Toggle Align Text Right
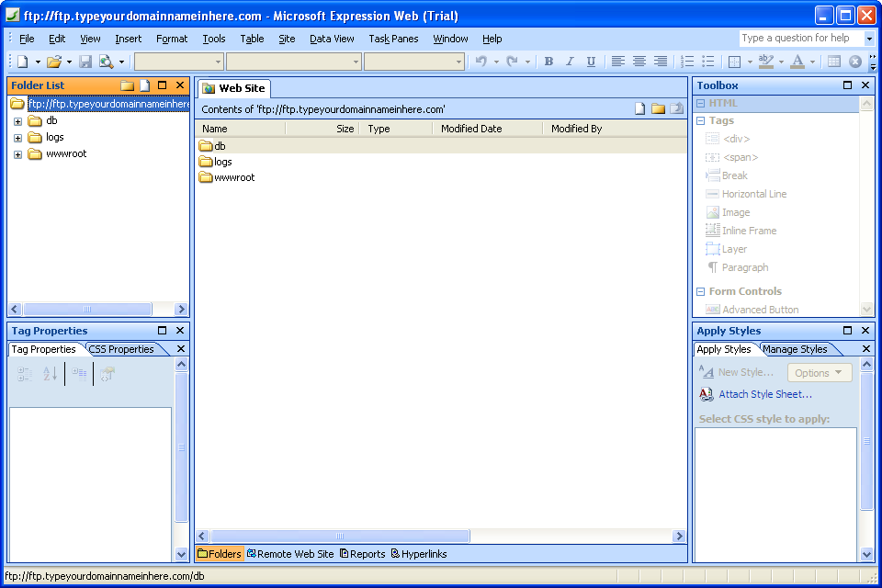The width and height of the screenshot is (882, 588). coord(661,62)
